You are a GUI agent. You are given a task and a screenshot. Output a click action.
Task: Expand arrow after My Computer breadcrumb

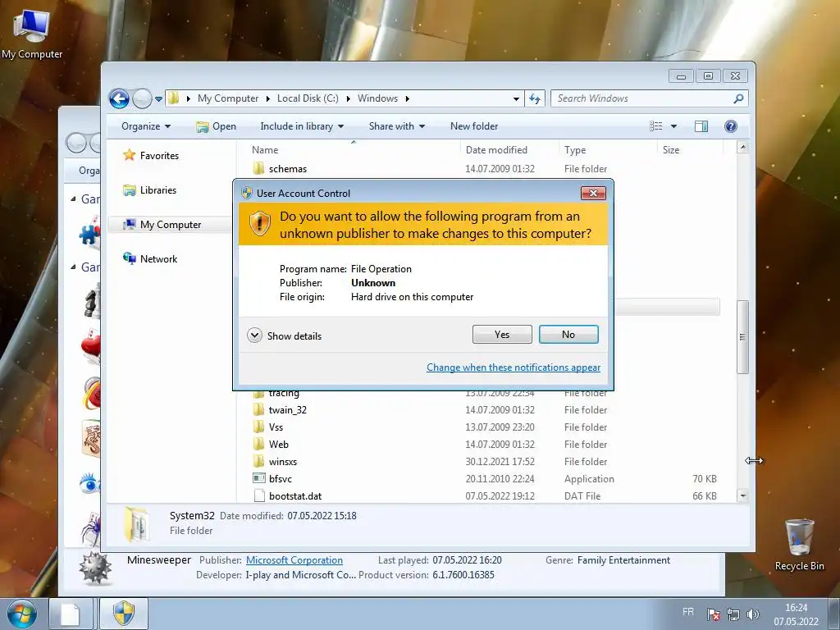click(x=268, y=98)
